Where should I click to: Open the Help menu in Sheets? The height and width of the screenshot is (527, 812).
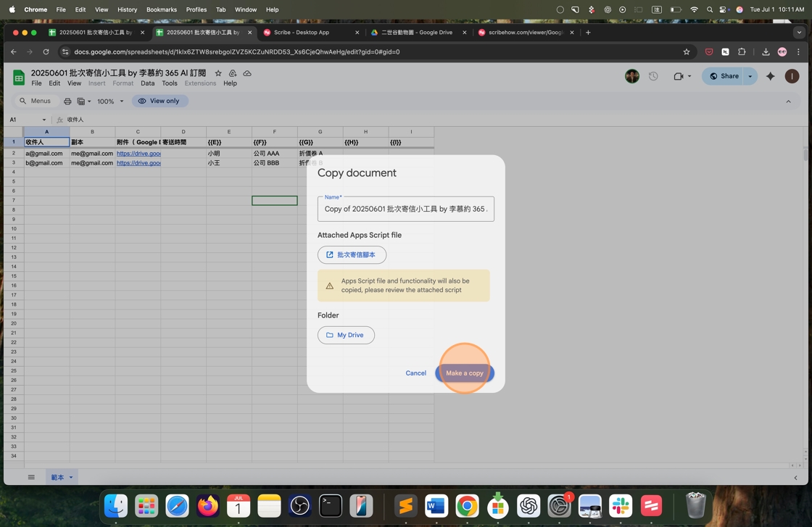point(230,83)
